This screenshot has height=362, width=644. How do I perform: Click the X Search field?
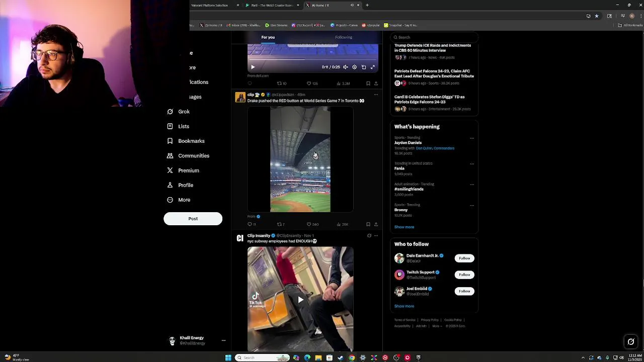point(434,37)
